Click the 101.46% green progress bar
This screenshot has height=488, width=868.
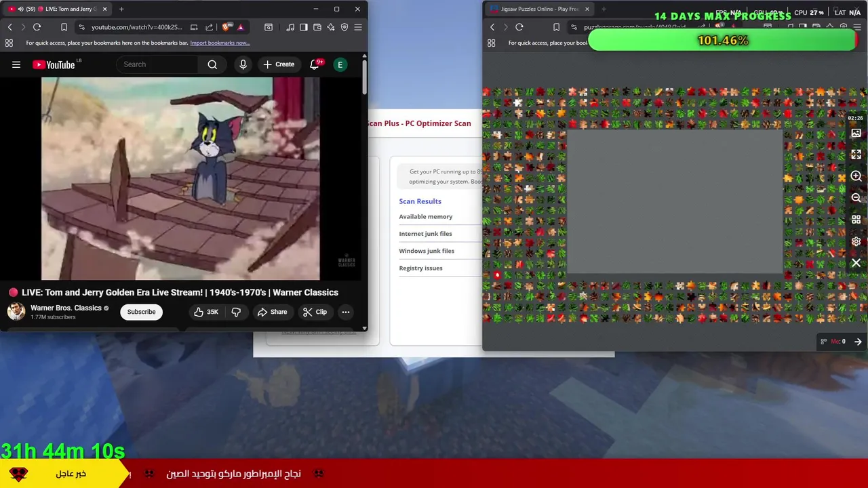(723, 41)
